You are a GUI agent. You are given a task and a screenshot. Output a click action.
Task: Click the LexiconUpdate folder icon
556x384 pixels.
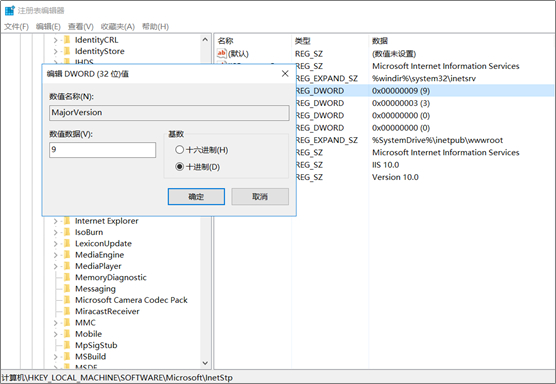pos(67,244)
